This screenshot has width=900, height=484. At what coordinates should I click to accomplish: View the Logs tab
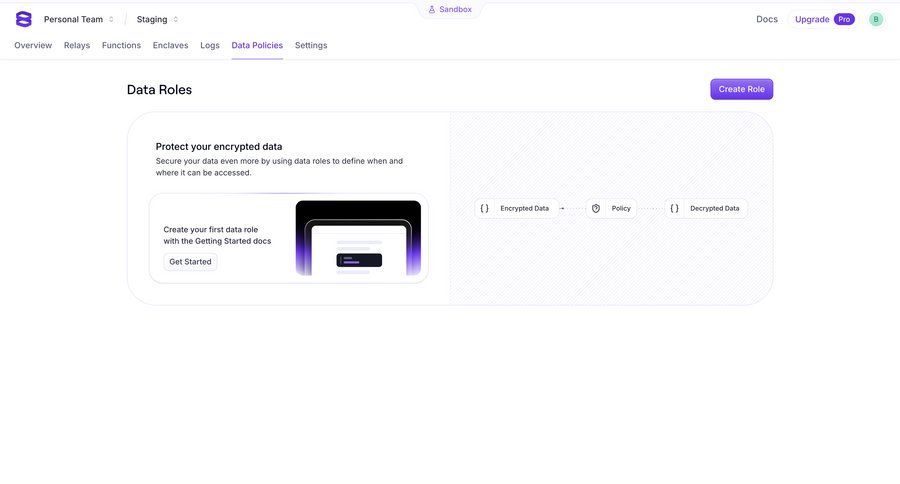(210, 45)
